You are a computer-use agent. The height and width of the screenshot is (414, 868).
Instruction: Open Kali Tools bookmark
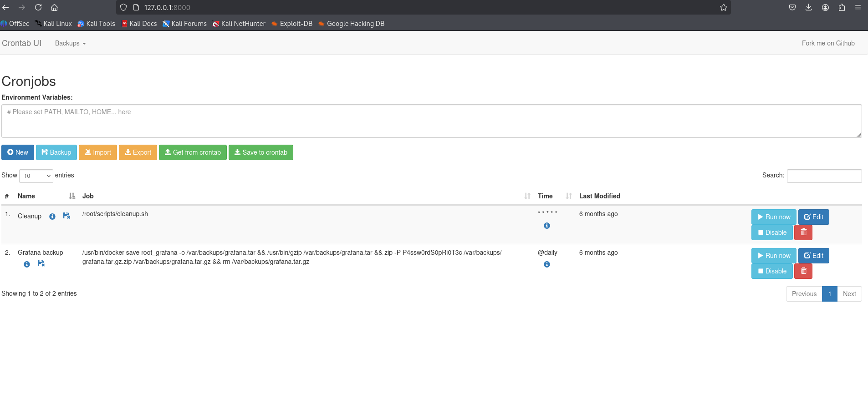96,24
